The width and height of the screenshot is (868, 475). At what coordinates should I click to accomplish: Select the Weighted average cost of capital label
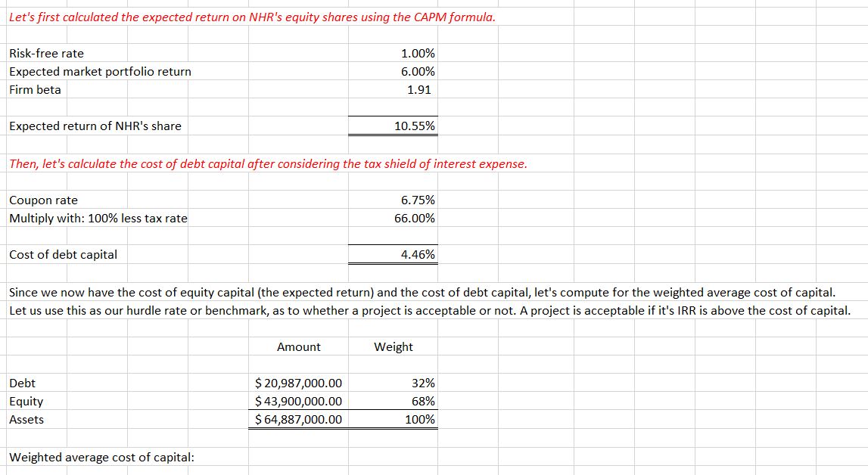point(101,458)
